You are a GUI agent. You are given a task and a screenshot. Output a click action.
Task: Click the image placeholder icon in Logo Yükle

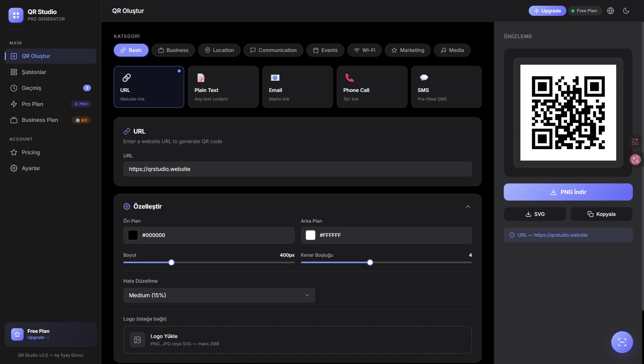[137, 340]
